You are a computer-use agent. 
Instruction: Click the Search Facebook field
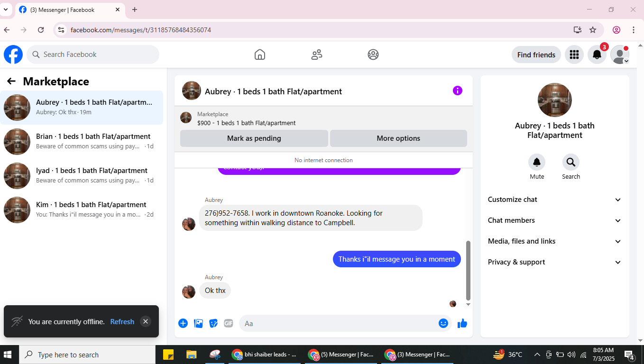point(93,55)
